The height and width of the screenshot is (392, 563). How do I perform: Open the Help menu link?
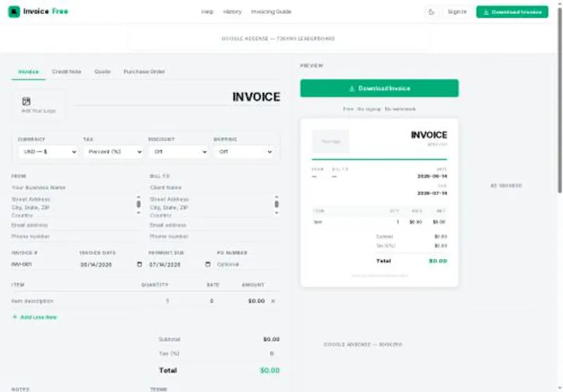tap(207, 12)
